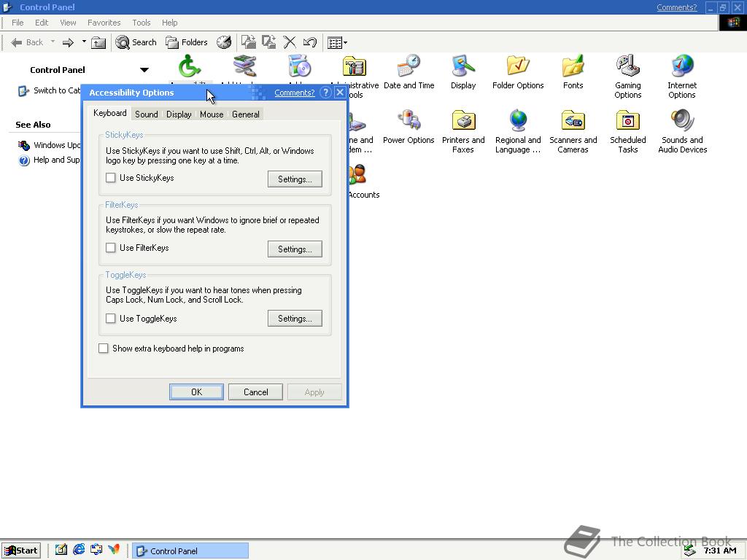The height and width of the screenshot is (560, 747).
Task: Open Help and Support link
Action: coord(50,160)
